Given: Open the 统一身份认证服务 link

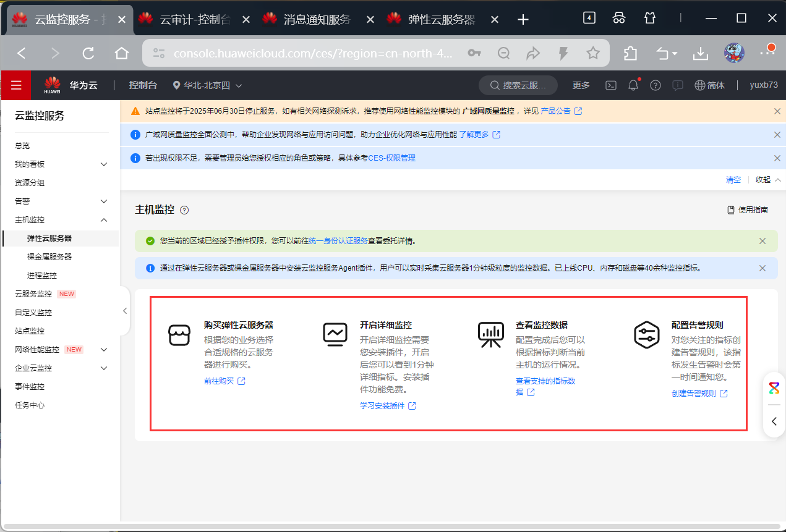Looking at the screenshot, I should [338, 241].
